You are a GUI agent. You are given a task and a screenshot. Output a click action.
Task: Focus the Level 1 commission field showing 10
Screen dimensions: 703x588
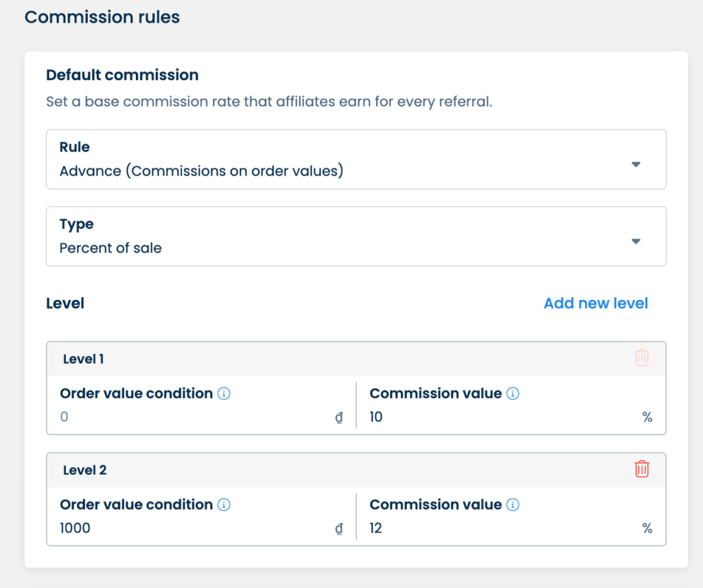point(501,417)
